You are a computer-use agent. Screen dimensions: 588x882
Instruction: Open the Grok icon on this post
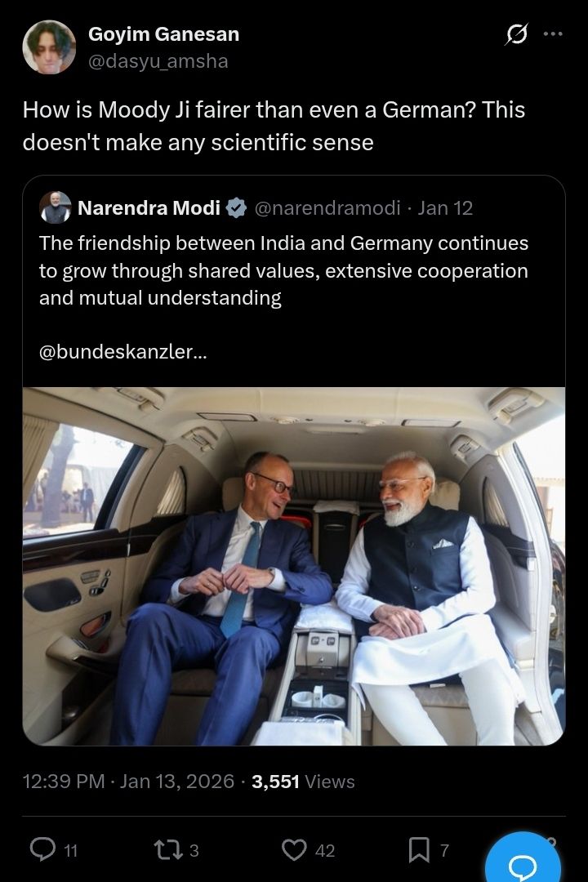pyautogui.click(x=516, y=34)
